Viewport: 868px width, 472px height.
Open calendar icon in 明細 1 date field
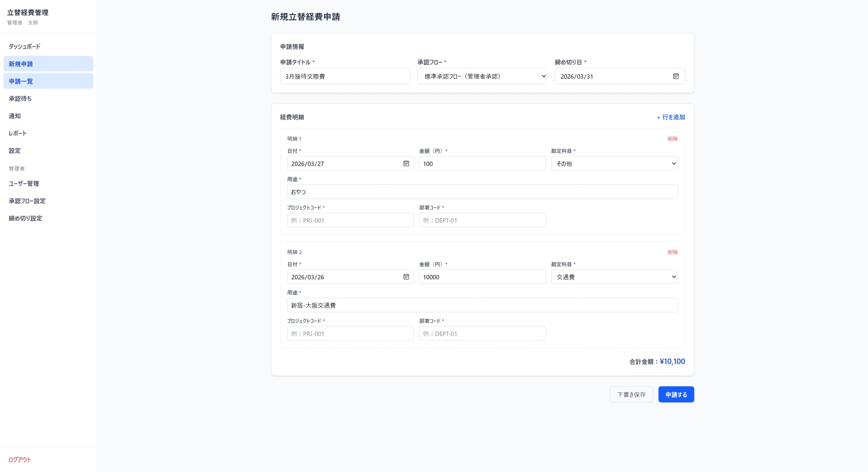pyautogui.click(x=406, y=163)
